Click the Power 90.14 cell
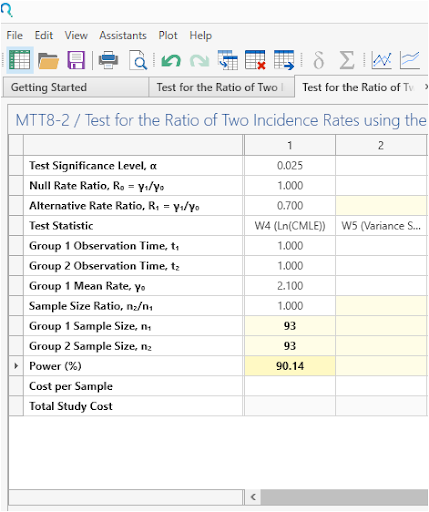Image resolution: width=429 pixels, height=512 pixels. [x=290, y=366]
